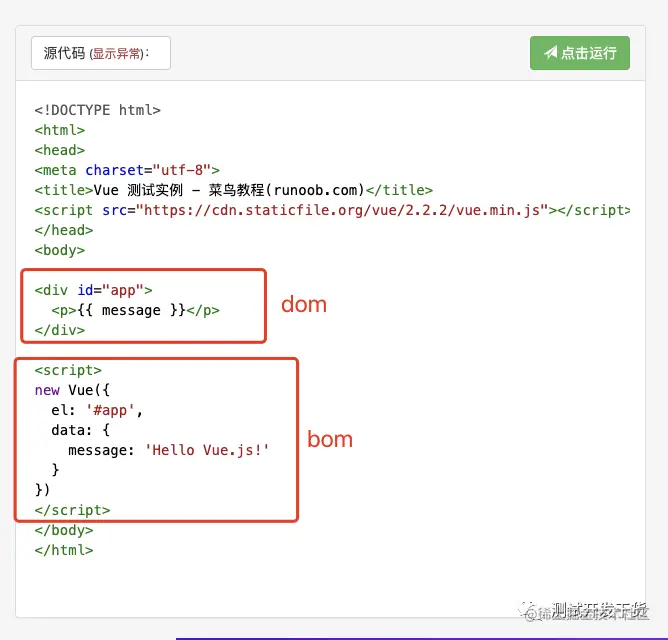The image size is (668, 640).
Task: Click the 源代码 label box
Action: coord(101,53)
